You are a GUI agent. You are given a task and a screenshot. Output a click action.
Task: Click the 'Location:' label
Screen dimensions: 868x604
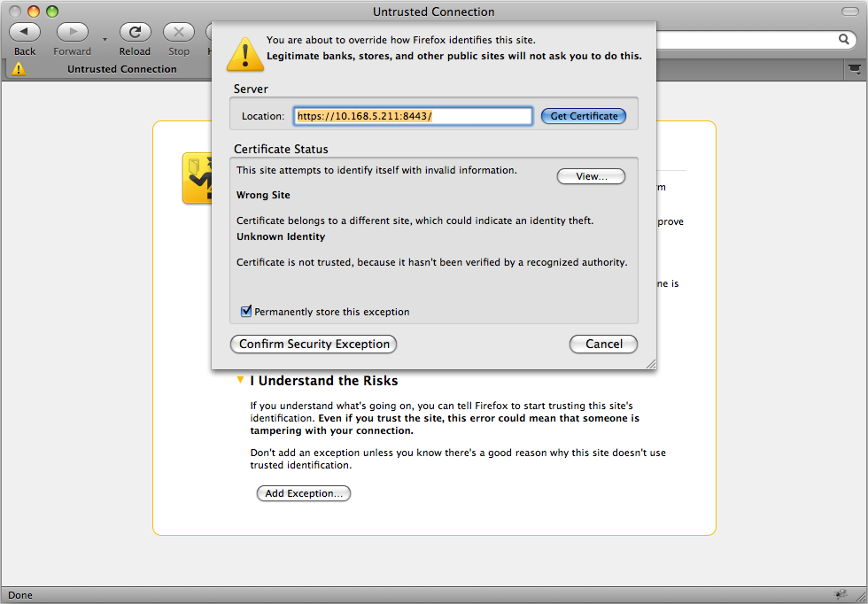(x=263, y=116)
